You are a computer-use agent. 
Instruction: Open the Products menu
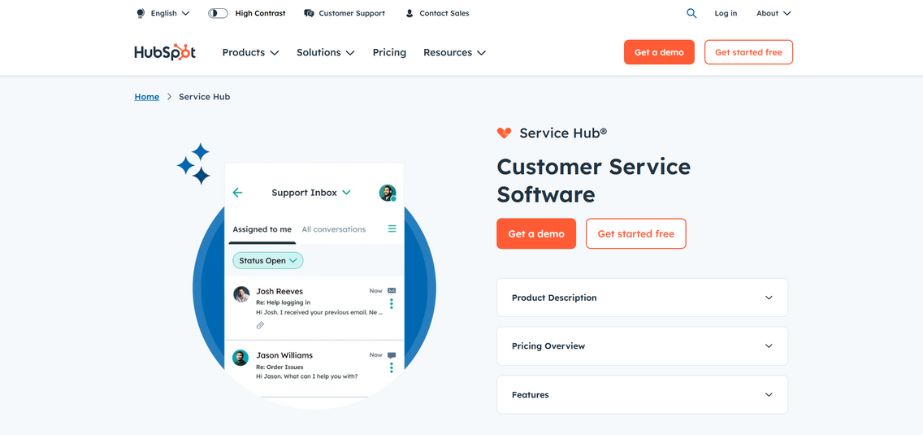[x=250, y=52]
